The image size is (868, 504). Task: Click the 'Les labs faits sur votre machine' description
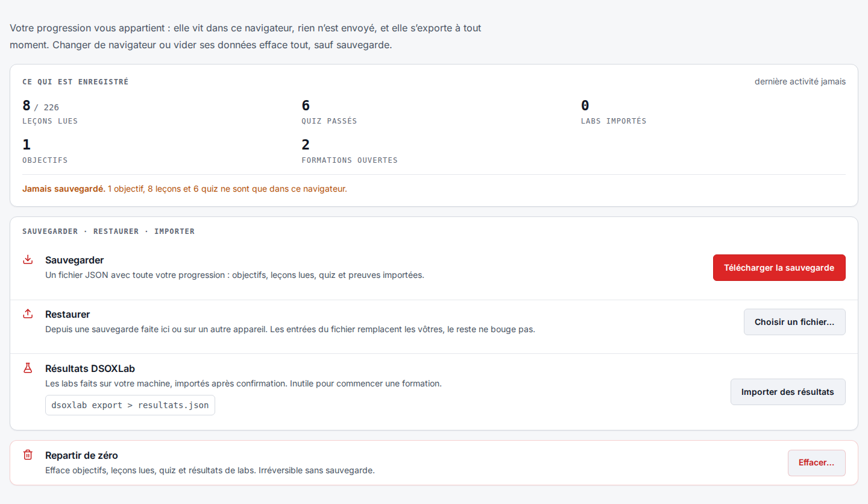click(x=244, y=383)
